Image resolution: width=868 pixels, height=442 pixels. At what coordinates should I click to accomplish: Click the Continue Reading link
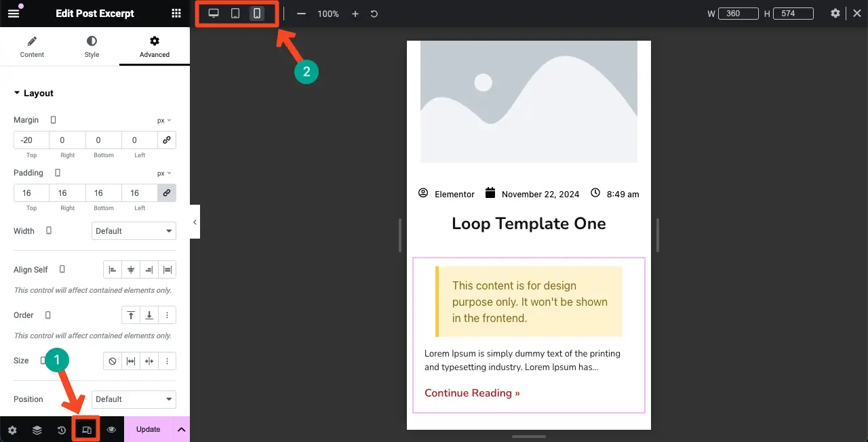click(472, 393)
